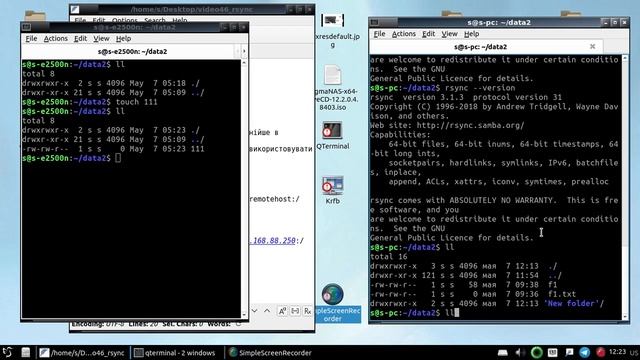
Task: Open the 168.88.250 link in editor
Action: click(272, 240)
